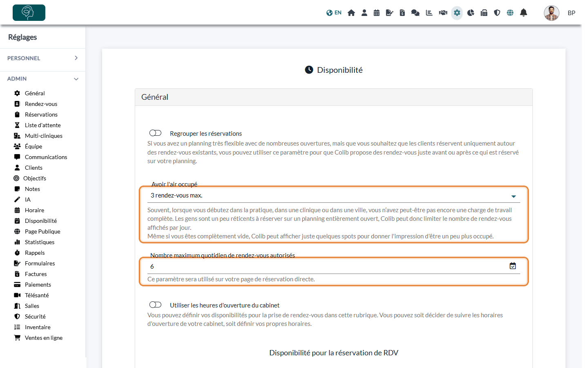The image size is (588, 368).
Task: Open Réservations settings
Action: click(41, 114)
